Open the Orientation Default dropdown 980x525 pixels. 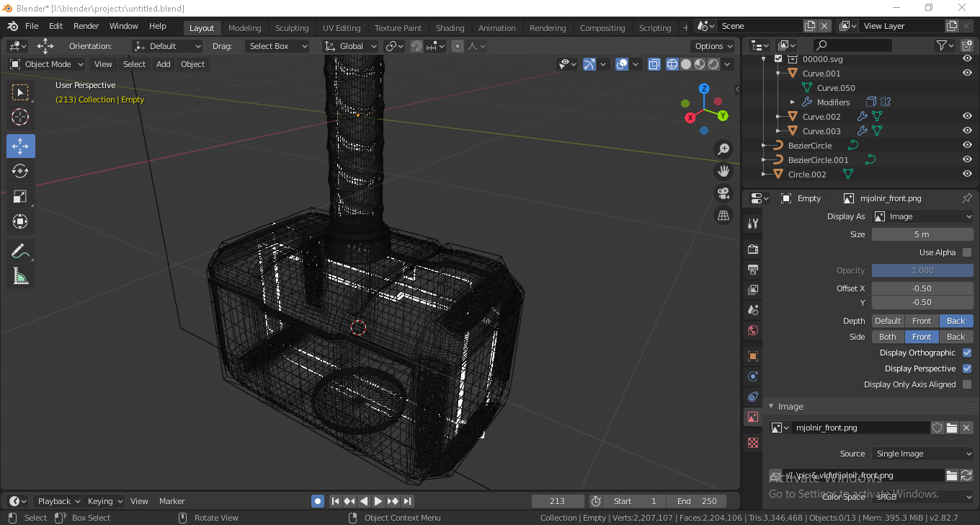point(167,46)
